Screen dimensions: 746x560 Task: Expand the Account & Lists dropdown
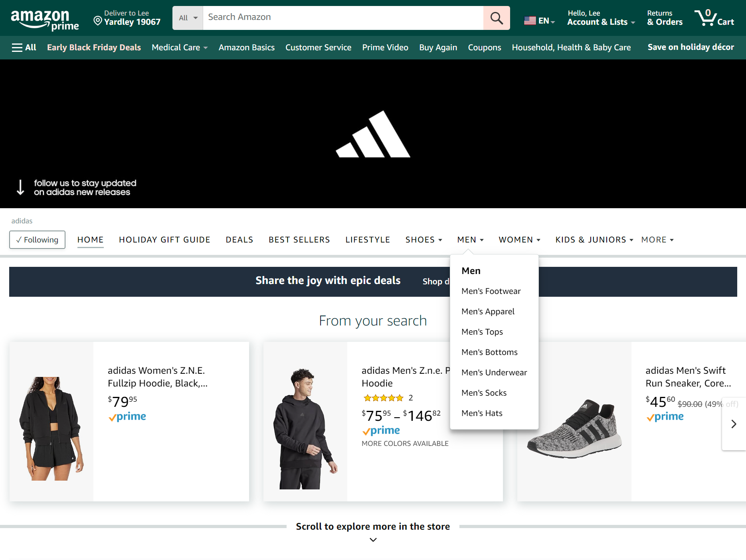coord(601,18)
